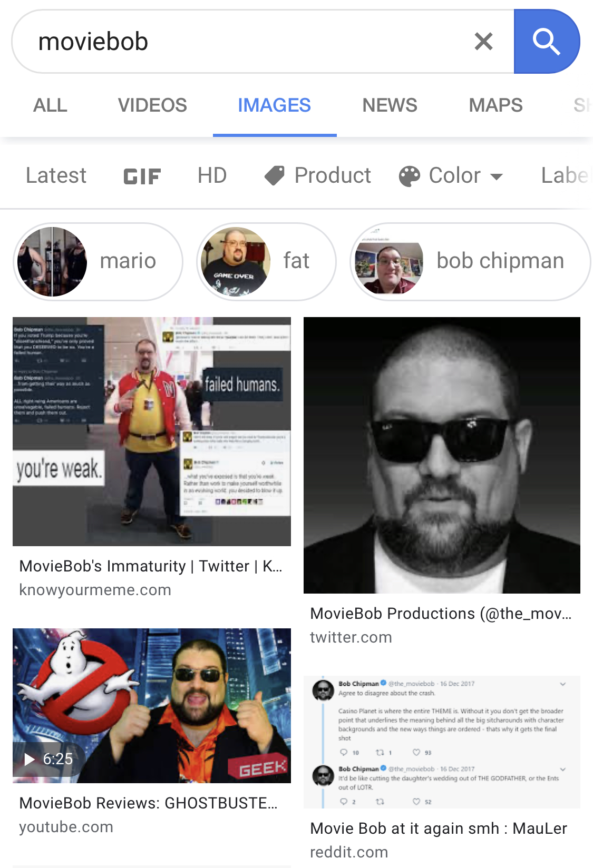Go to the MAPS tab

(x=495, y=105)
